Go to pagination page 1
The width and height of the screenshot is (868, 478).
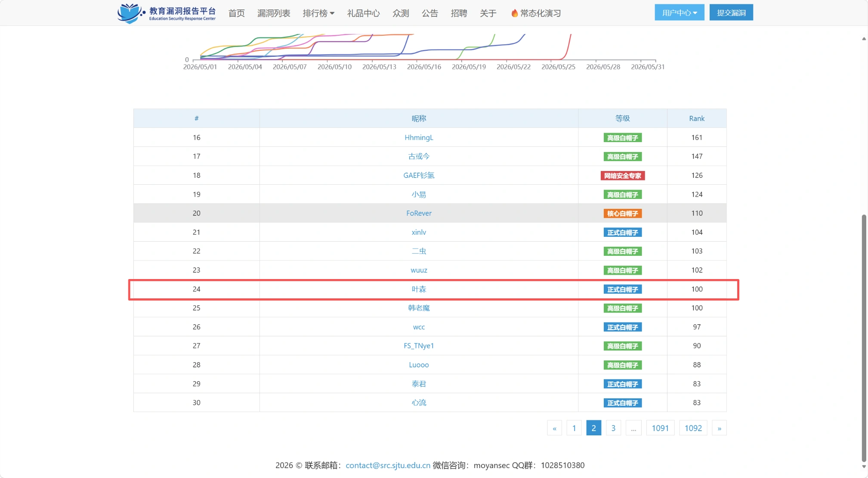coord(574,428)
